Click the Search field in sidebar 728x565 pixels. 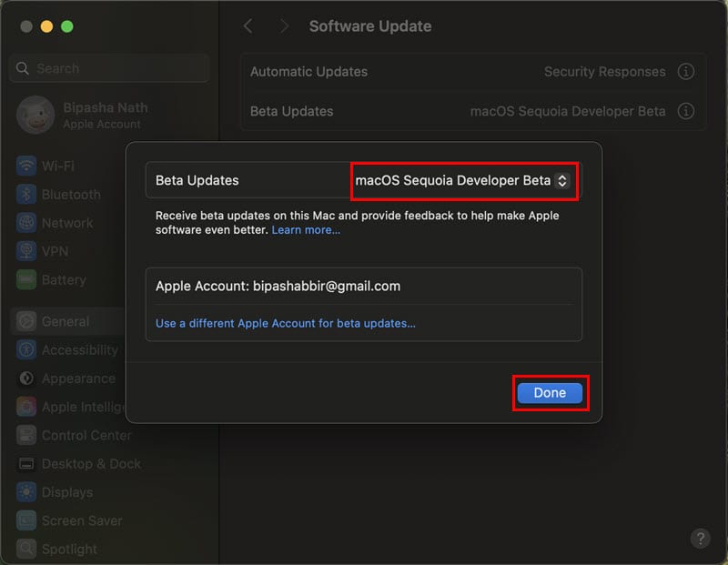109,68
